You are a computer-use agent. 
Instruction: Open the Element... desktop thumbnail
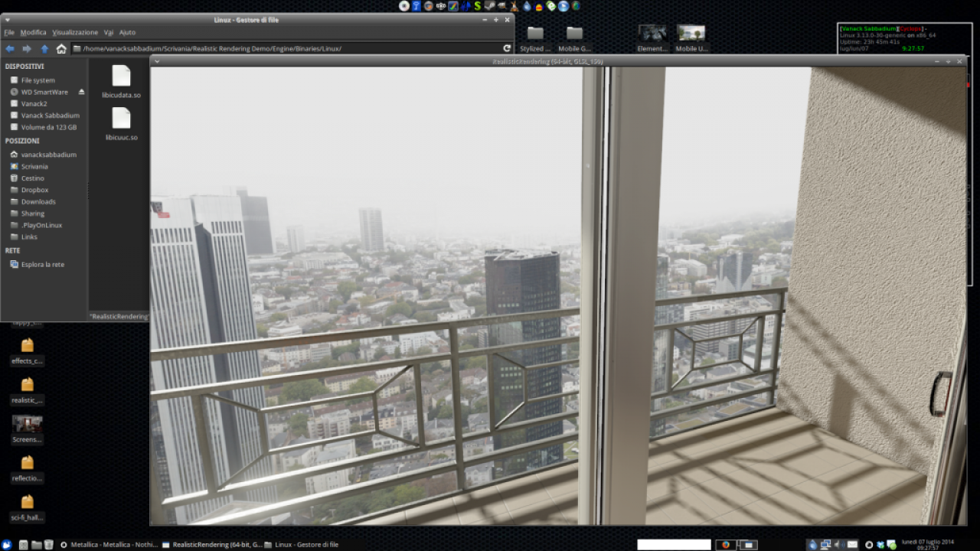[x=652, y=37]
